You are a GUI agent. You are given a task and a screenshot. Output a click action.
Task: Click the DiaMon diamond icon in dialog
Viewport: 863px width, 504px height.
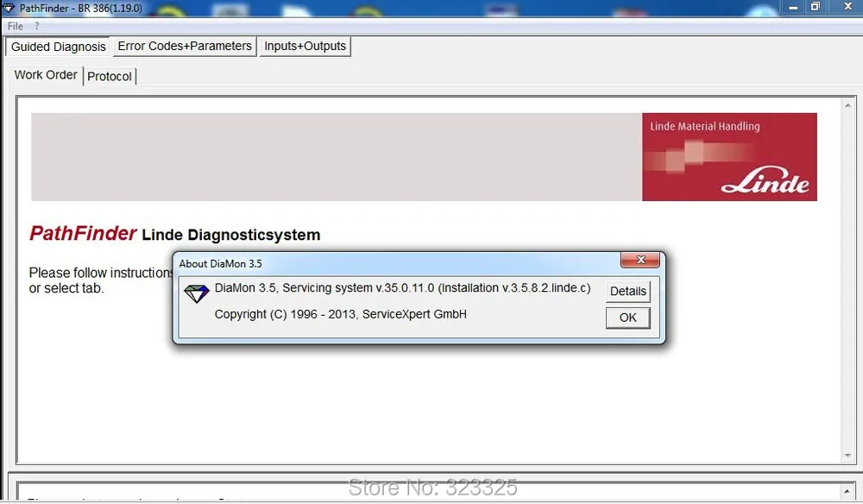[197, 293]
